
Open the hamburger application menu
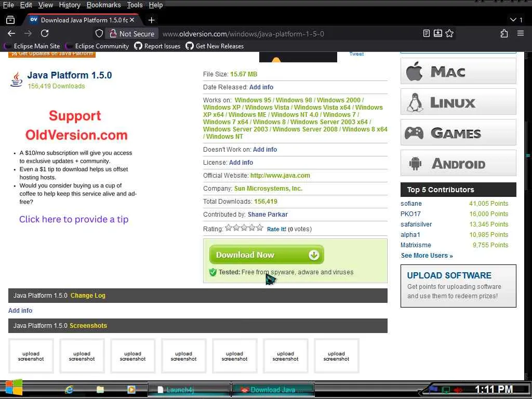(521, 33)
